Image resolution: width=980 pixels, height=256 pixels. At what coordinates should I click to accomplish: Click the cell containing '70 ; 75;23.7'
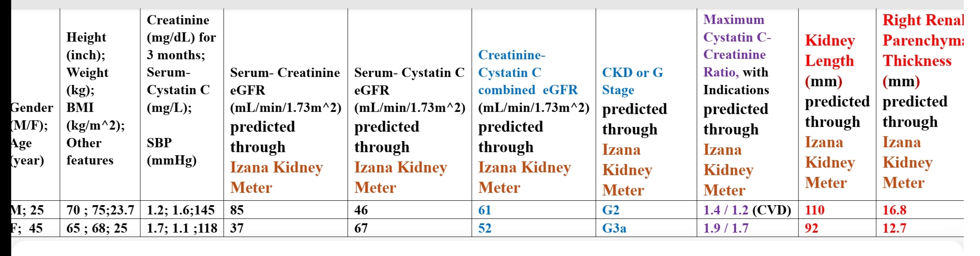click(x=100, y=210)
